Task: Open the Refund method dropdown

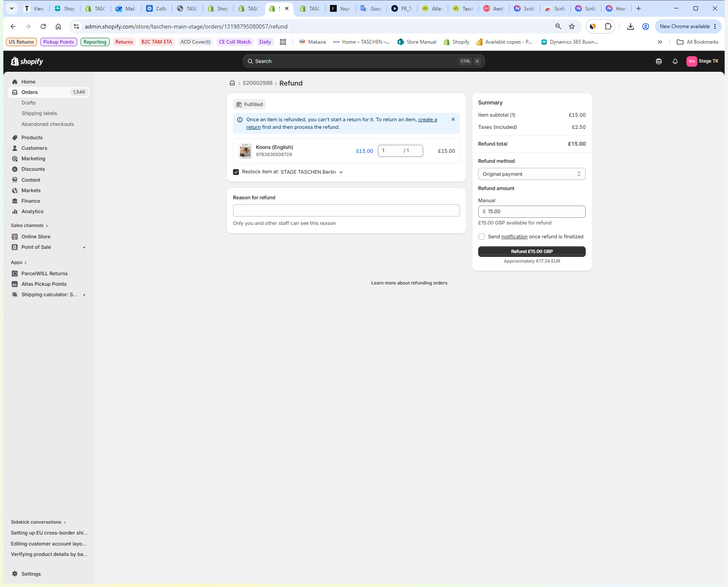Action: coord(532,174)
